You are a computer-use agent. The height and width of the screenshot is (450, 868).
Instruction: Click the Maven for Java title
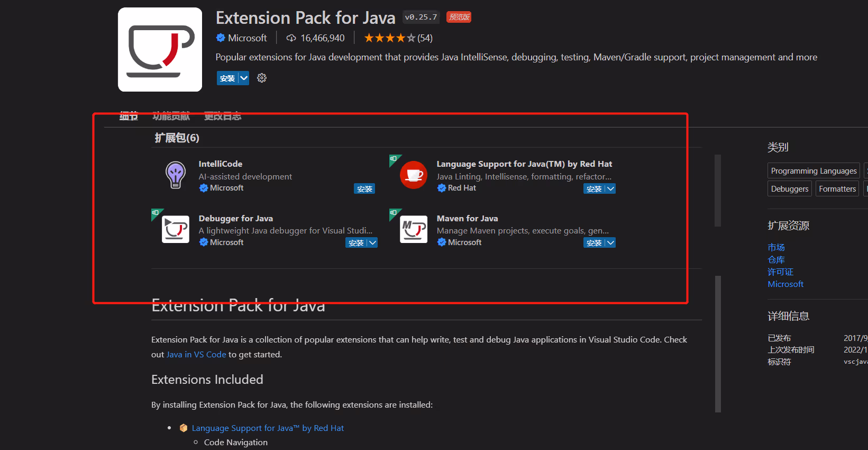467,218
